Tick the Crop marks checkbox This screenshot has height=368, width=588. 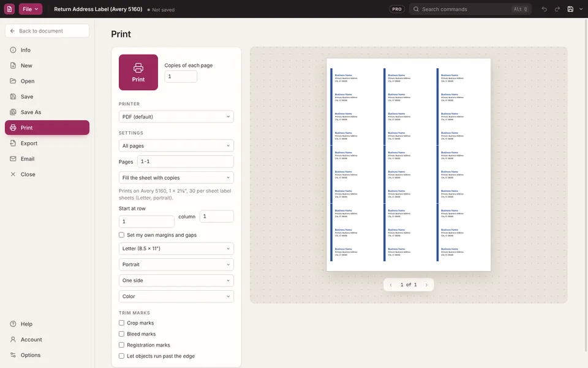(121, 323)
